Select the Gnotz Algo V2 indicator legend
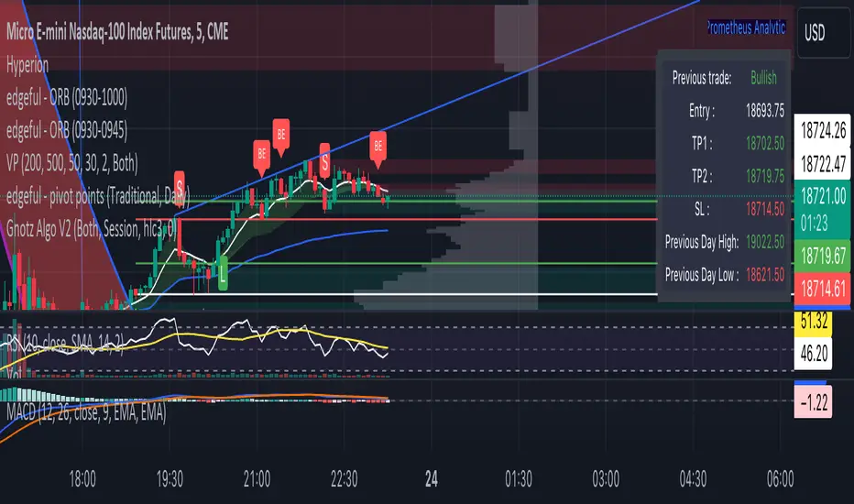 point(92,229)
